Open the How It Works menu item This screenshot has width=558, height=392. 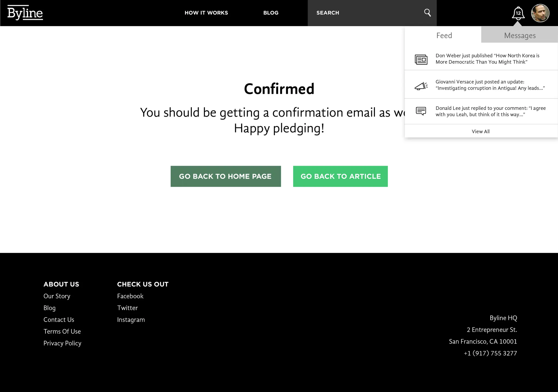206,13
